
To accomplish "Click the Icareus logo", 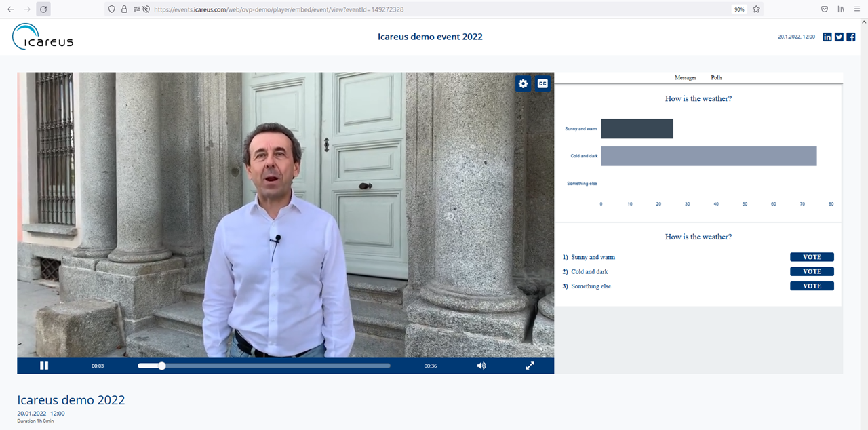I will click(43, 37).
